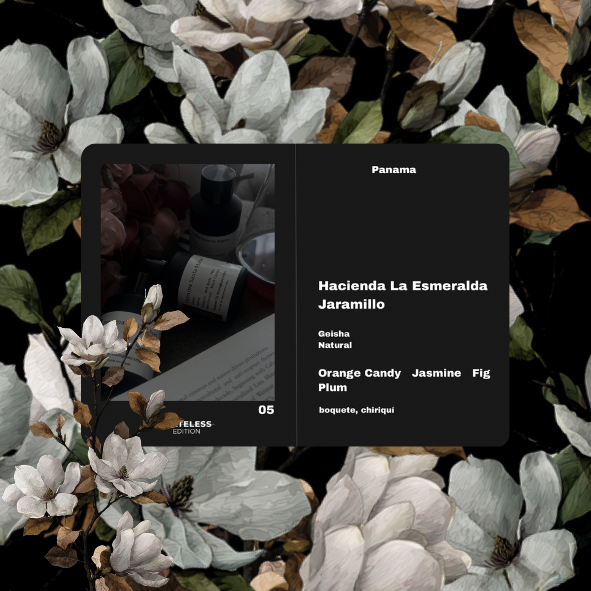Open the perfume bottles photo on card
The image size is (591, 591).
(188, 282)
